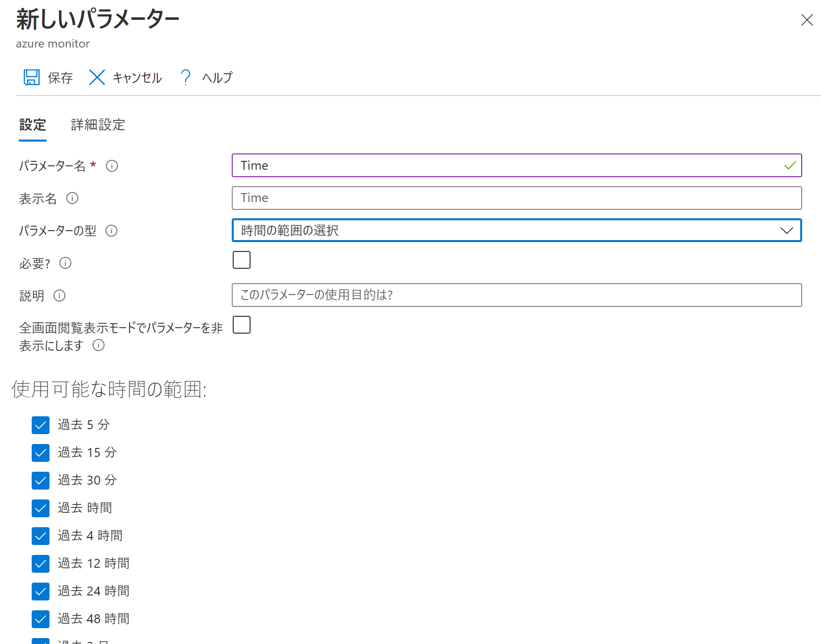Focus the パラメーター名 input containing Time
Screen dimensions: 821x644
516,165
